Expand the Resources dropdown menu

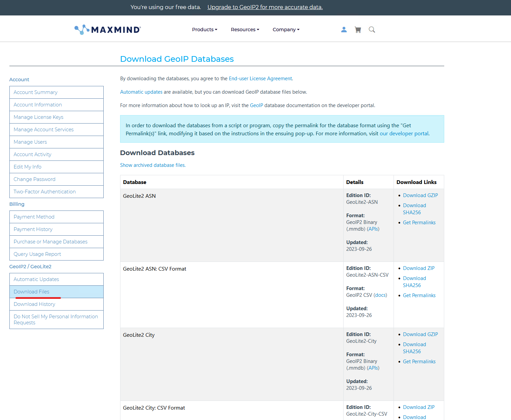[x=245, y=30]
